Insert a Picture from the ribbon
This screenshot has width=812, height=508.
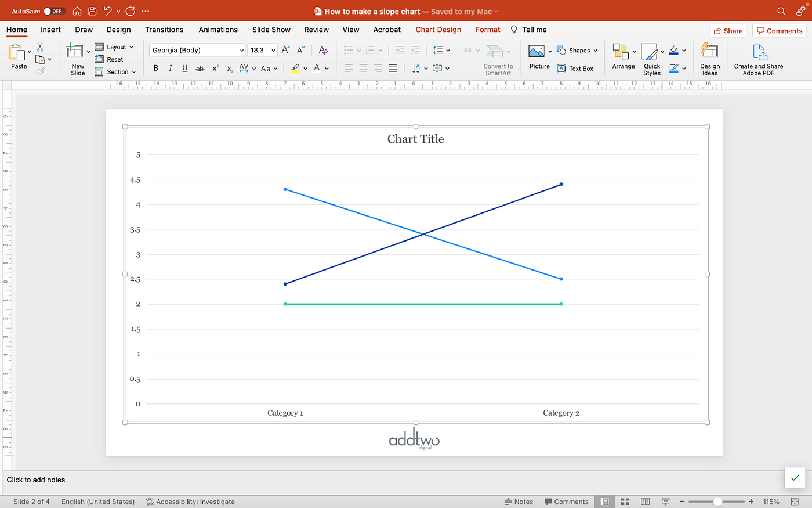coord(539,57)
